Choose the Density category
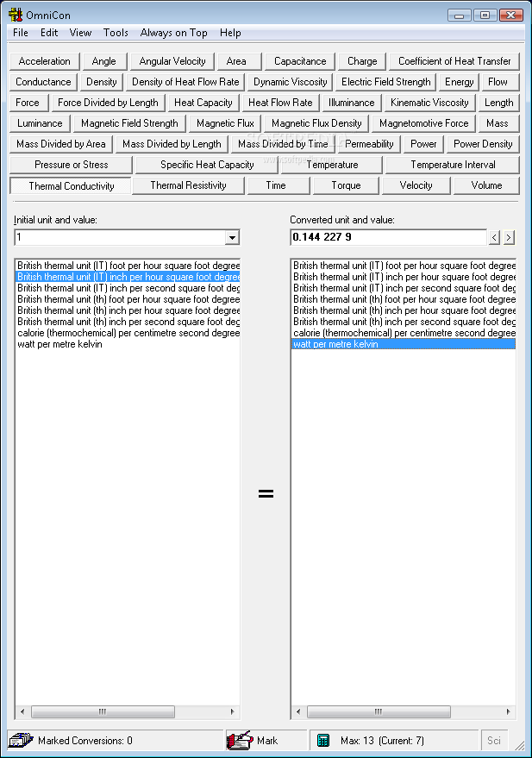Screen dimensions: 532x758 [x=102, y=82]
